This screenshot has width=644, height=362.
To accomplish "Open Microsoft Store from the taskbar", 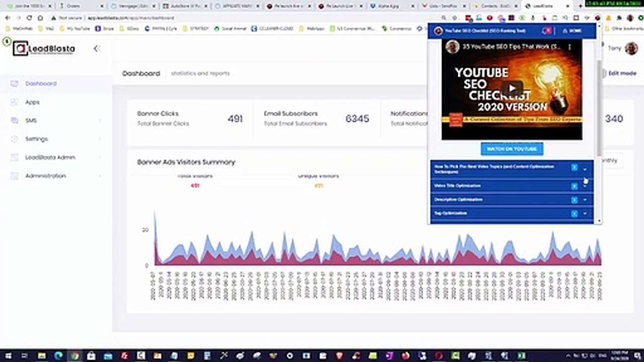I will pos(92,356).
